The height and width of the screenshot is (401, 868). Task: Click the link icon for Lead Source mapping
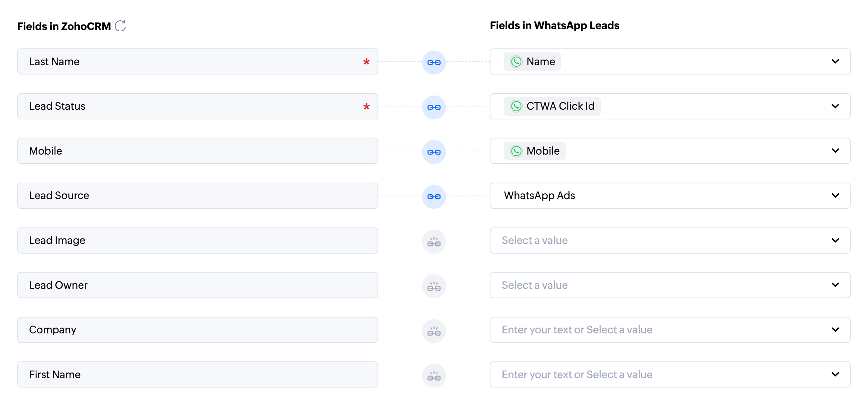(x=434, y=197)
